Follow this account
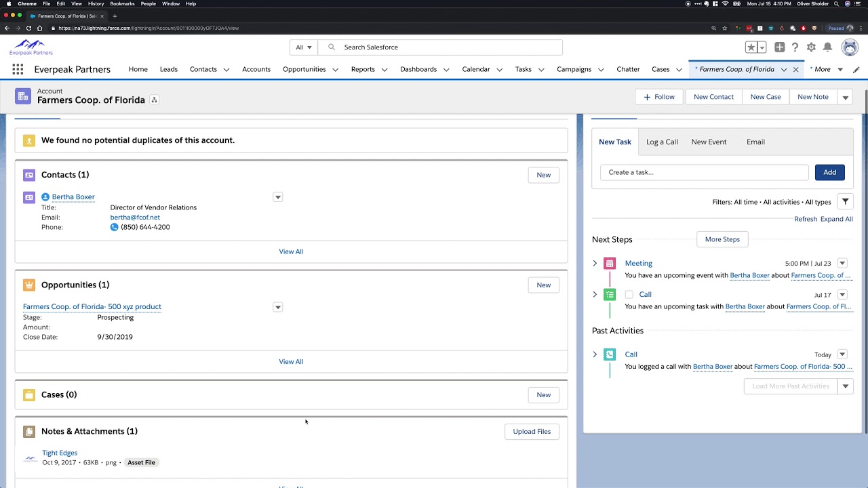 point(659,97)
